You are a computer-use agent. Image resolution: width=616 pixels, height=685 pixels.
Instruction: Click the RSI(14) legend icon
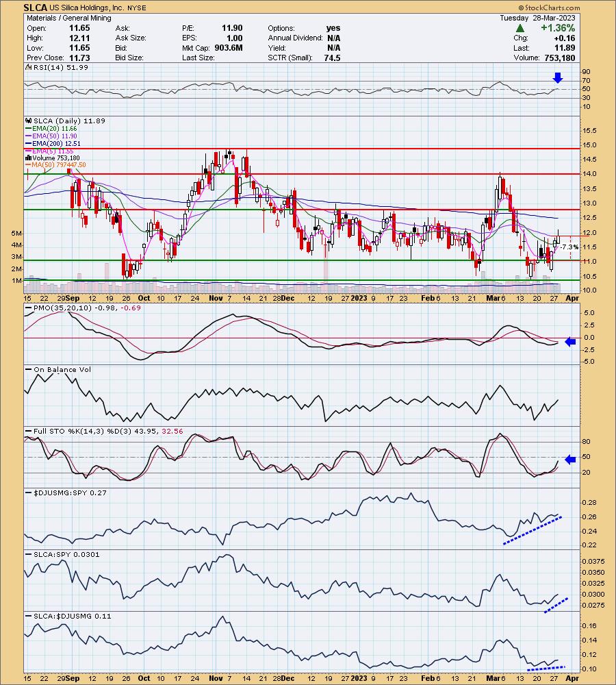[28, 67]
